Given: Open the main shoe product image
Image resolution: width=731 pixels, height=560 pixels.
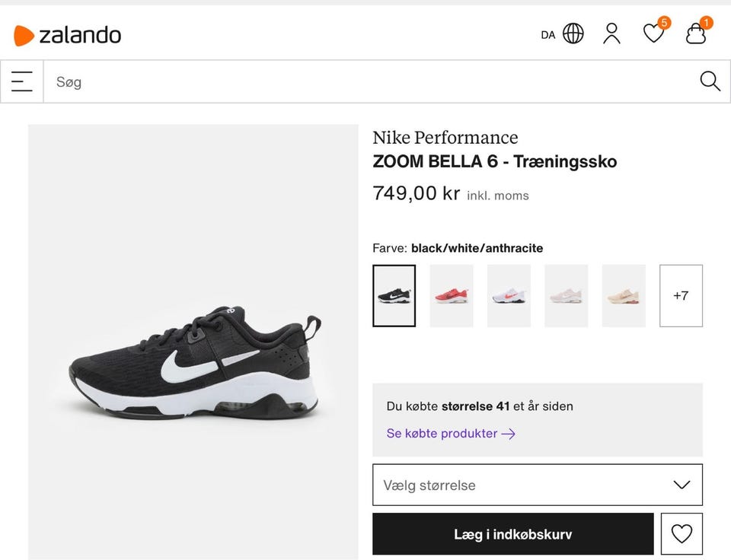Looking at the screenshot, I should [x=193, y=342].
